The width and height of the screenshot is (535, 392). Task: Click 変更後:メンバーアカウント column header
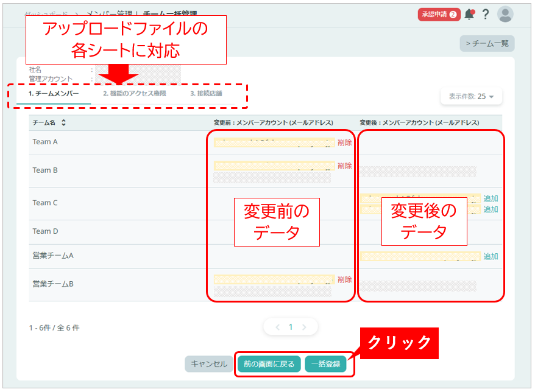pyautogui.click(x=419, y=123)
